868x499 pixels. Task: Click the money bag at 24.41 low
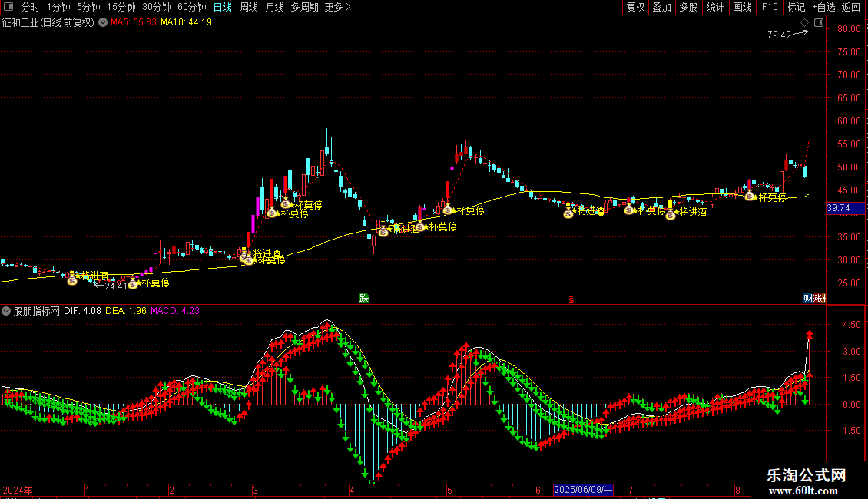134,284
